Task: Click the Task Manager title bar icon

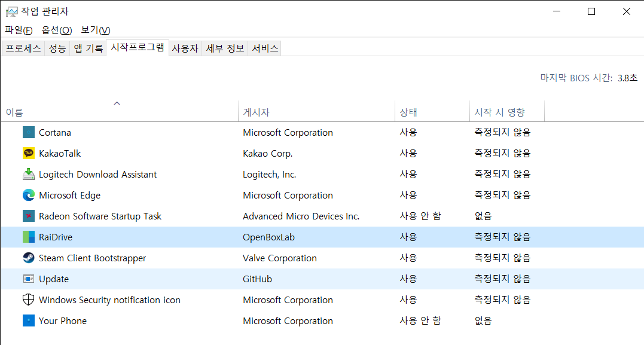Action: tap(11, 11)
